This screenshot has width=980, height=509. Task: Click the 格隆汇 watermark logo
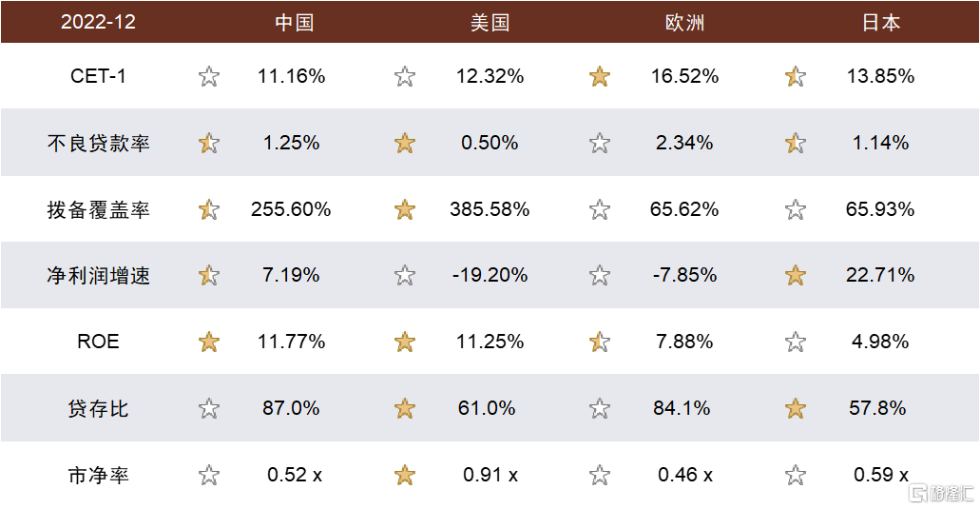pos(941,494)
